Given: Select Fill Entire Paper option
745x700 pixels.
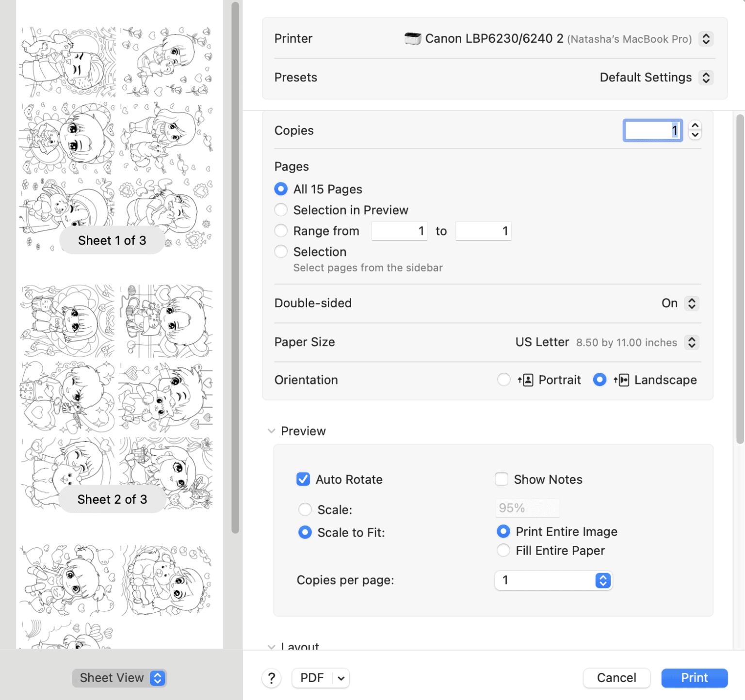Looking at the screenshot, I should click(503, 551).
